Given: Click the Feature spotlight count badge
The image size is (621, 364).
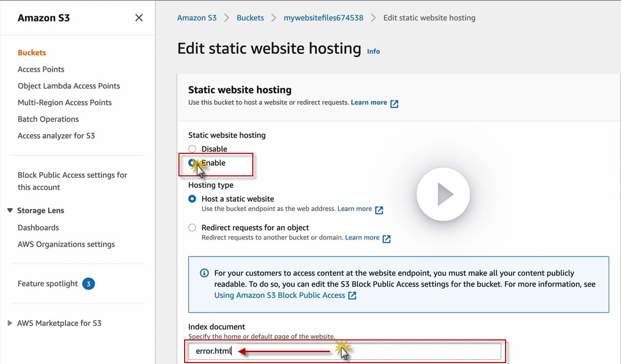Looking at the screenshot, I should point(88,284).
